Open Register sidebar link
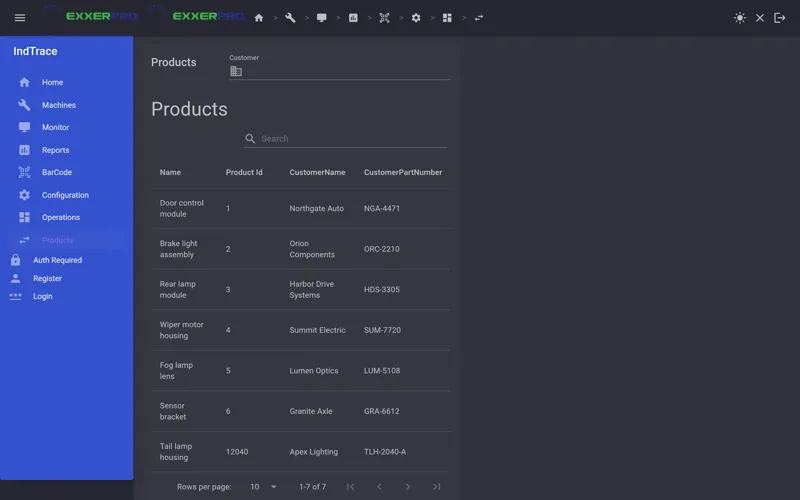The image size is (800, 500). 47,279
